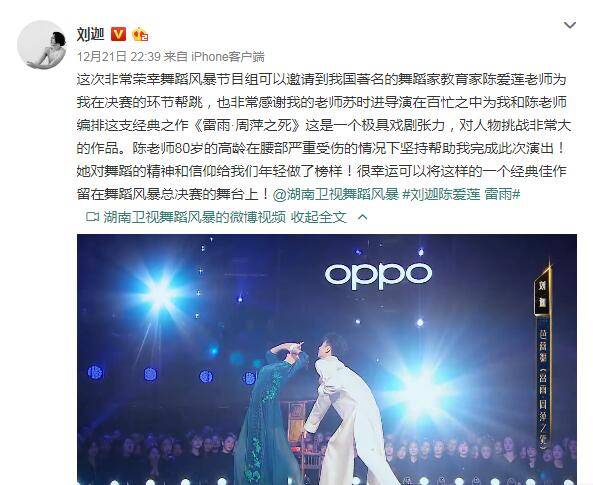
Task: Open the #刘迦陈爱莲 雷雨# hashtag topic
Action: point(461,194)
